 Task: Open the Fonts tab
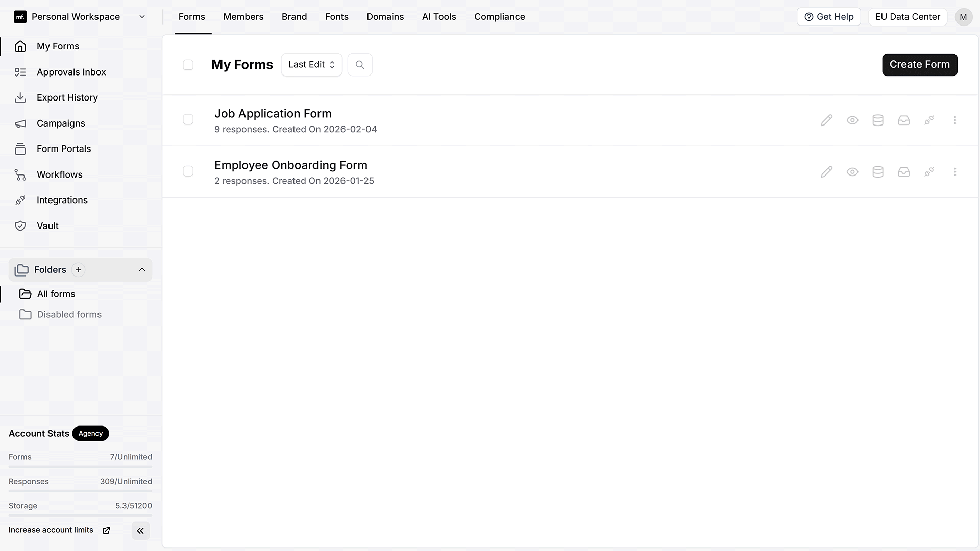point(337,17)
